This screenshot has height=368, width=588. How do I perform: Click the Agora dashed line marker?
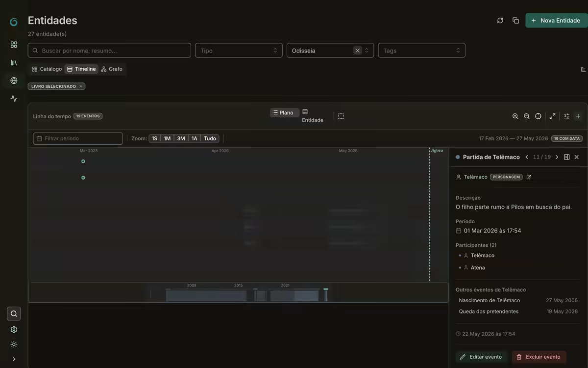[430, 214]
